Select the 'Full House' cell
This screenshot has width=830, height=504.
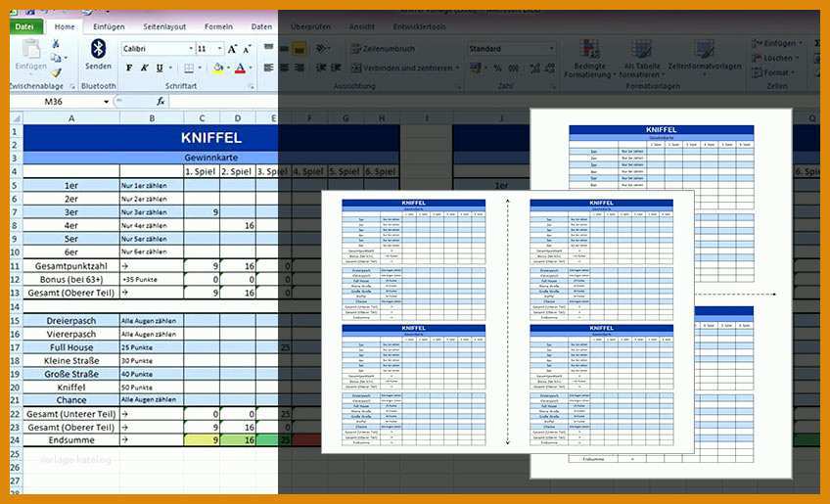(71, 347)
